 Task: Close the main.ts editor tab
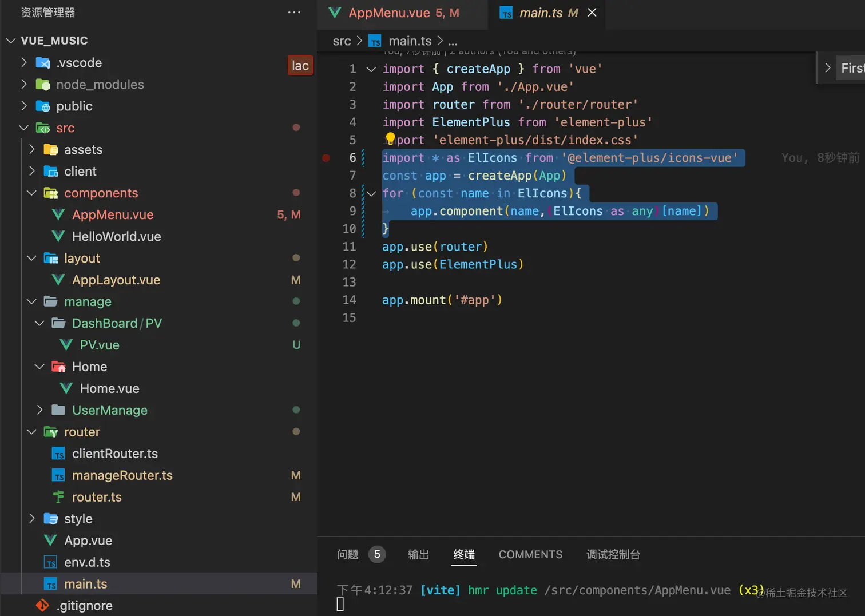tap(592, 13)
